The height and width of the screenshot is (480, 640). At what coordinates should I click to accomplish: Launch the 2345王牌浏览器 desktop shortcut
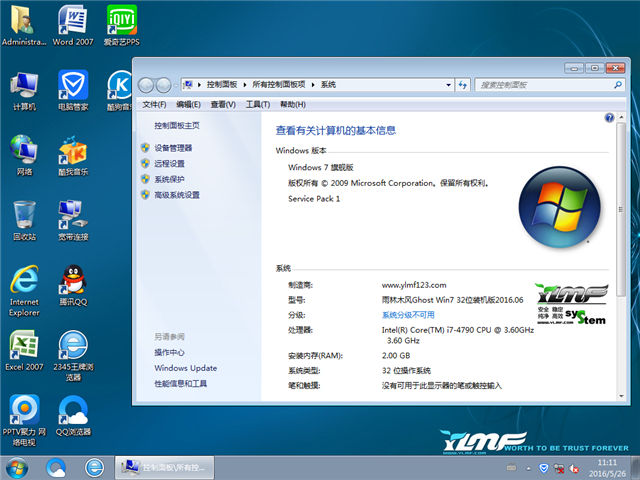(x=73, y=356)
